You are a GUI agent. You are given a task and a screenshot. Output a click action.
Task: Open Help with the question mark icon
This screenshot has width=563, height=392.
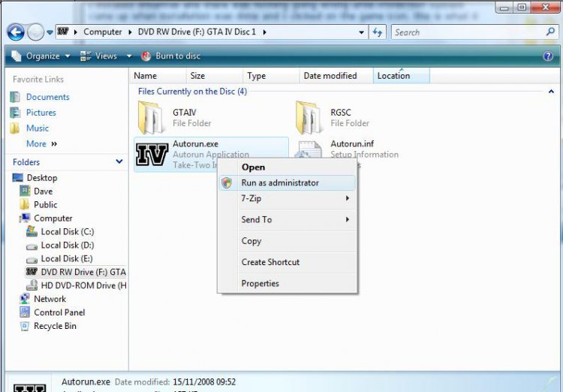[548, 56]
